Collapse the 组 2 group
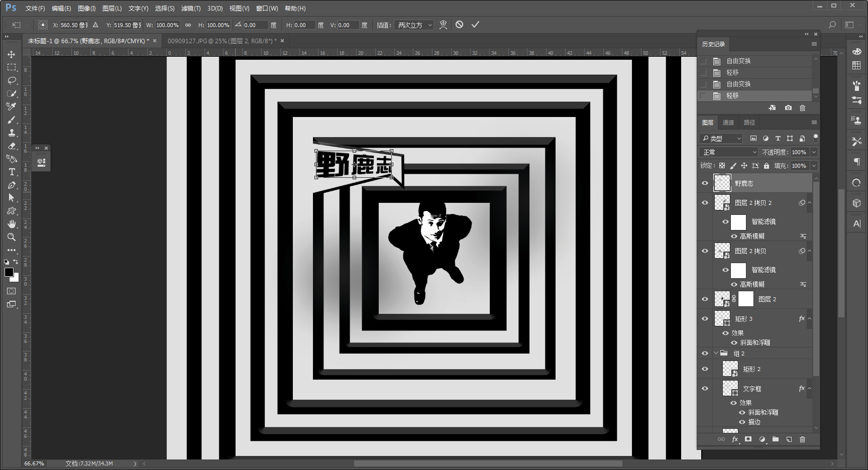This screenshot has height=470, width=868. [716, 354]
